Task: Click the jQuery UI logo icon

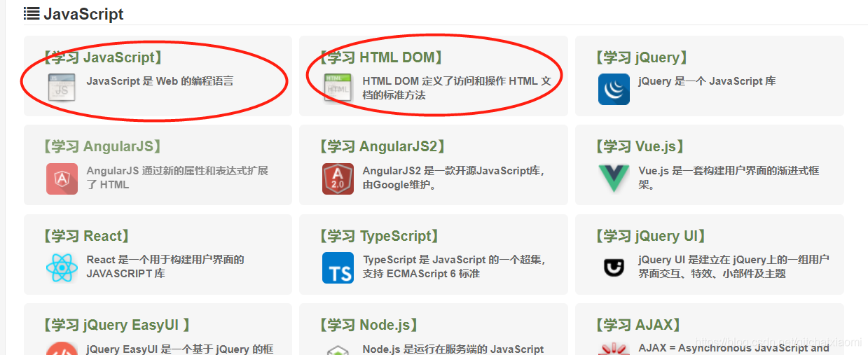Action: click(614, 267)
